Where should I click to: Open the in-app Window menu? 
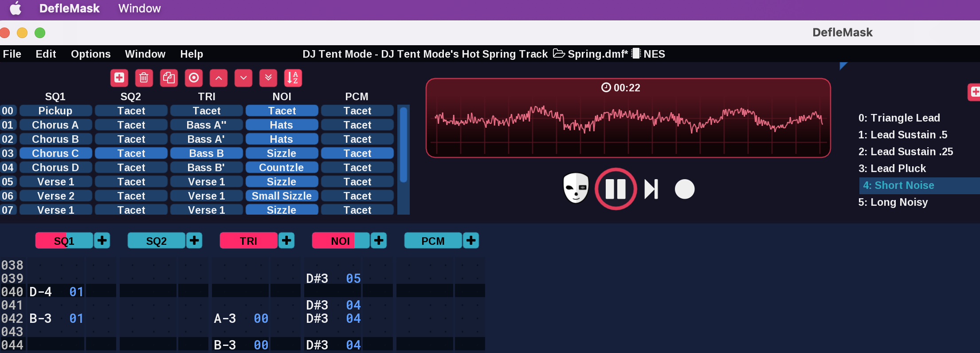[145, 54]
